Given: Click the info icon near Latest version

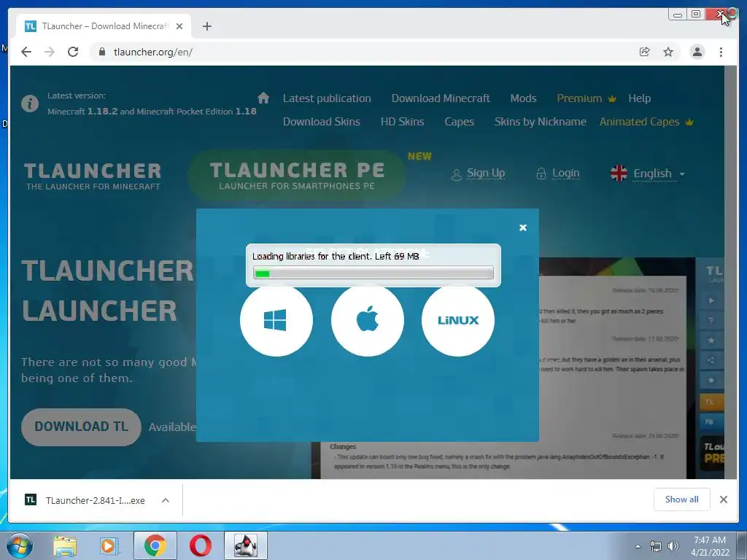Looking at the screenshot, I should point(29,104).
